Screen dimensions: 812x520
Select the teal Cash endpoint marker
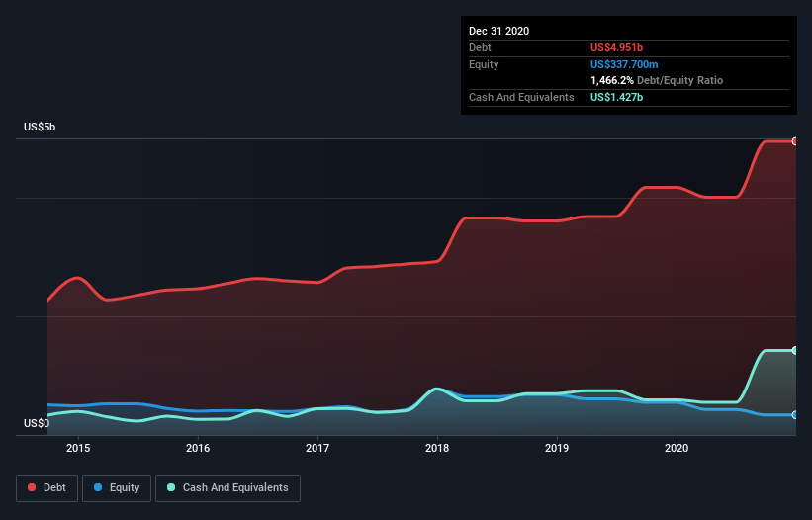(x=795, y=350)
